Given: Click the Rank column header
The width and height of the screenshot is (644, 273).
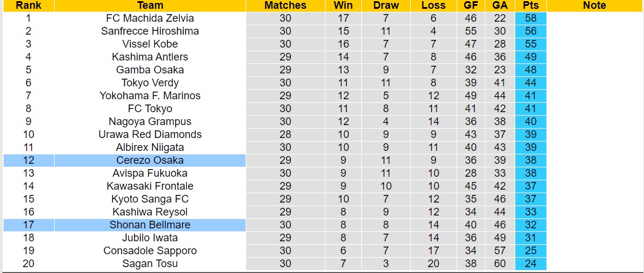Looking at the screenshot, I should click(28, 5).
